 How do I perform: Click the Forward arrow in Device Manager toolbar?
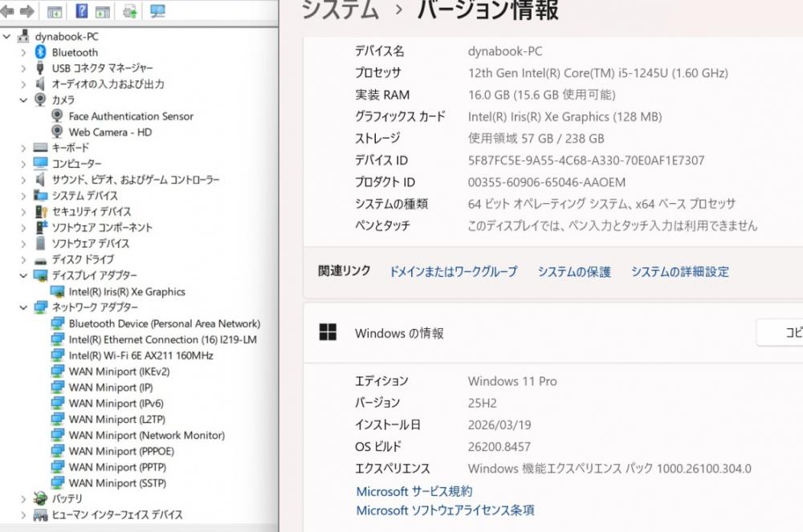tap(26, 10)
